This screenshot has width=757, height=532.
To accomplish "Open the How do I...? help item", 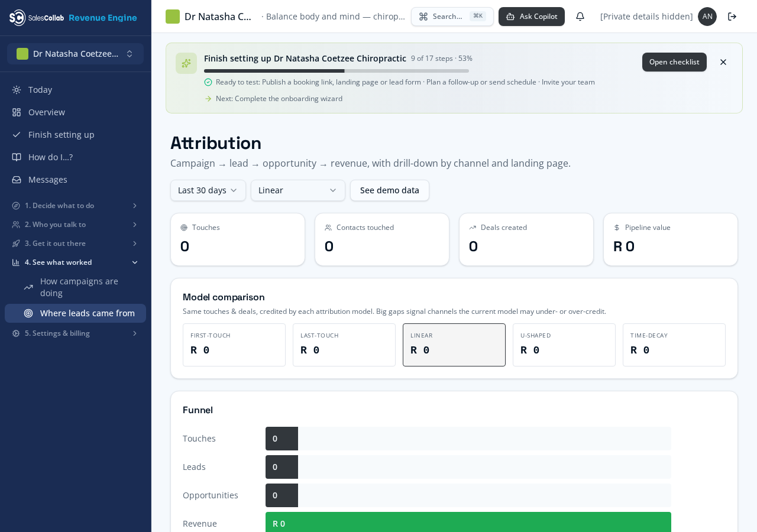I will tap(76, 157).
